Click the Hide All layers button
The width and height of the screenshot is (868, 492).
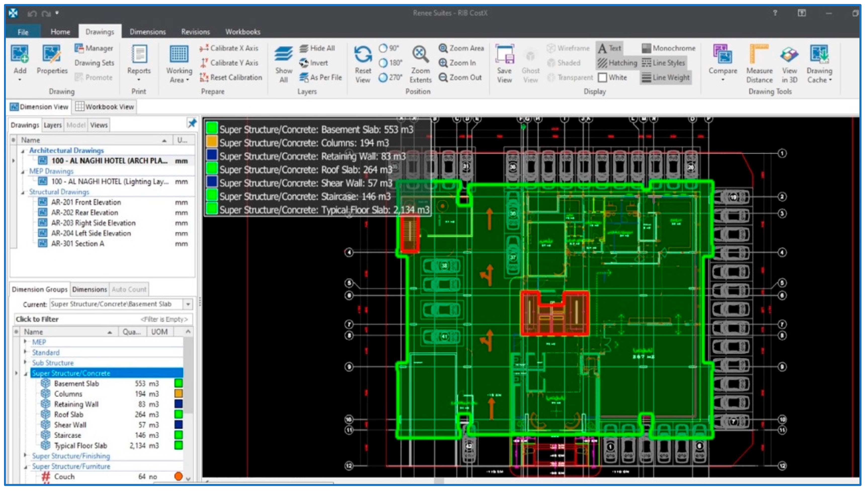coord(317,48)
